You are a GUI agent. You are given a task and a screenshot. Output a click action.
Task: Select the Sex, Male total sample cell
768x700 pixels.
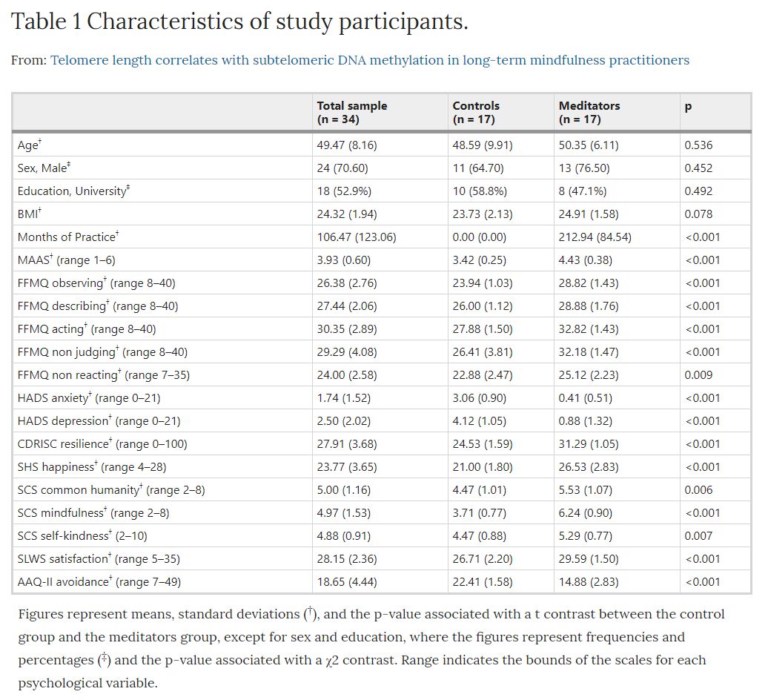click(342, 168)
